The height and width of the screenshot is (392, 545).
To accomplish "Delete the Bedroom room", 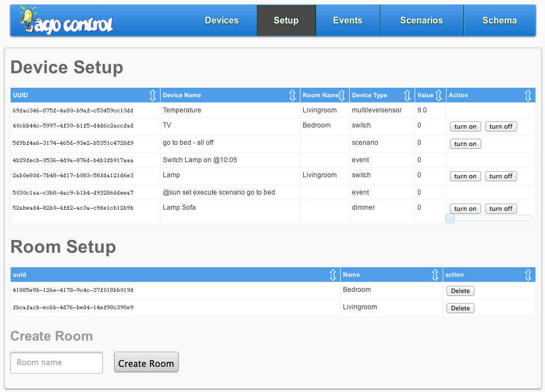I will pyautogui.click(x=460, y=291).
